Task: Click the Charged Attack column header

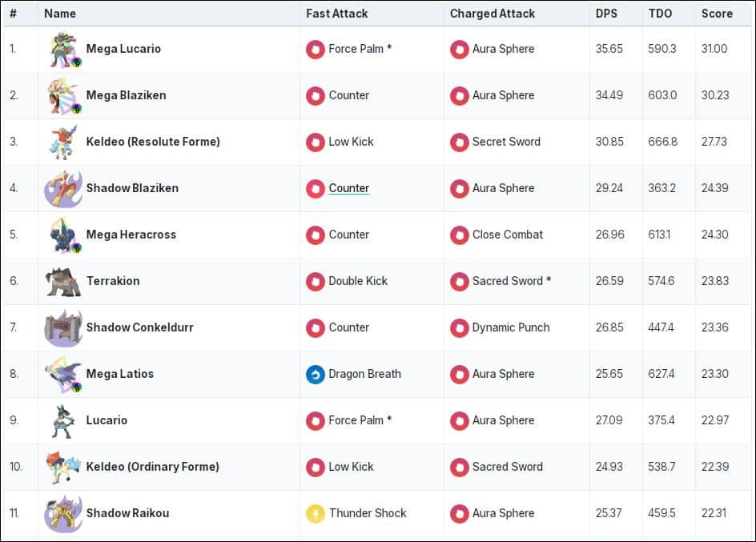Action: [x=493, y=14]
